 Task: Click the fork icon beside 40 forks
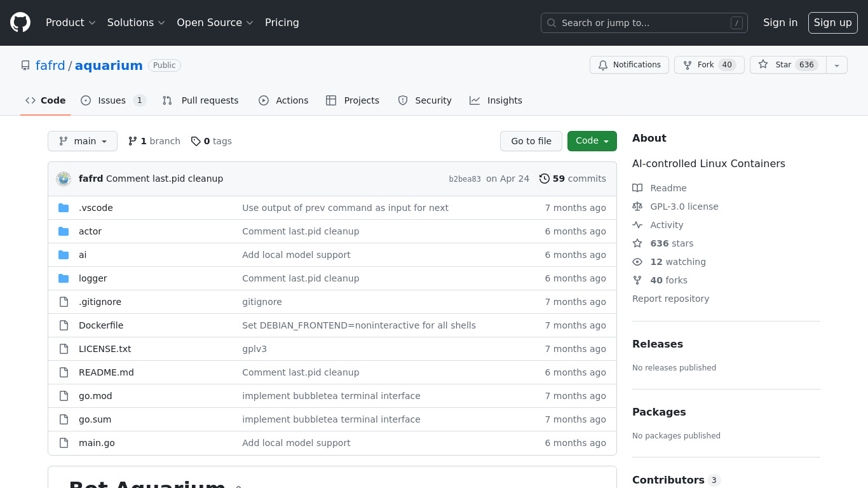637,280
